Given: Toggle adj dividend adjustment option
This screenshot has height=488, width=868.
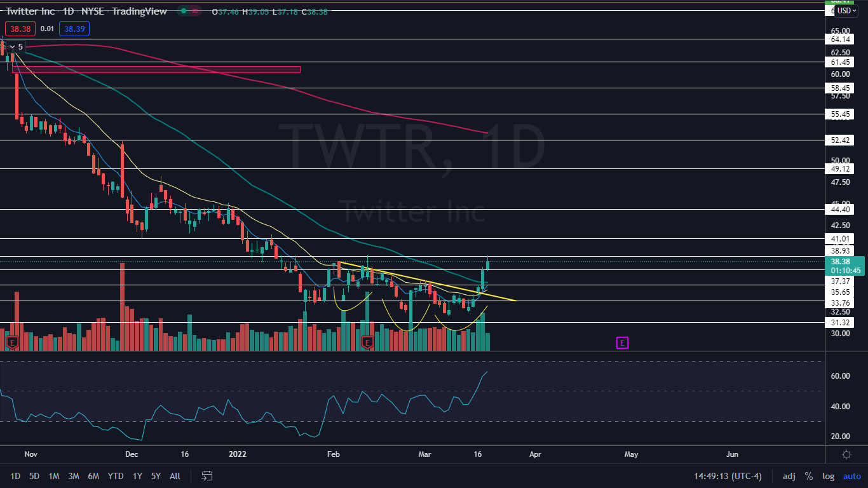Looking at the screenshot, I should click(789, 476).
